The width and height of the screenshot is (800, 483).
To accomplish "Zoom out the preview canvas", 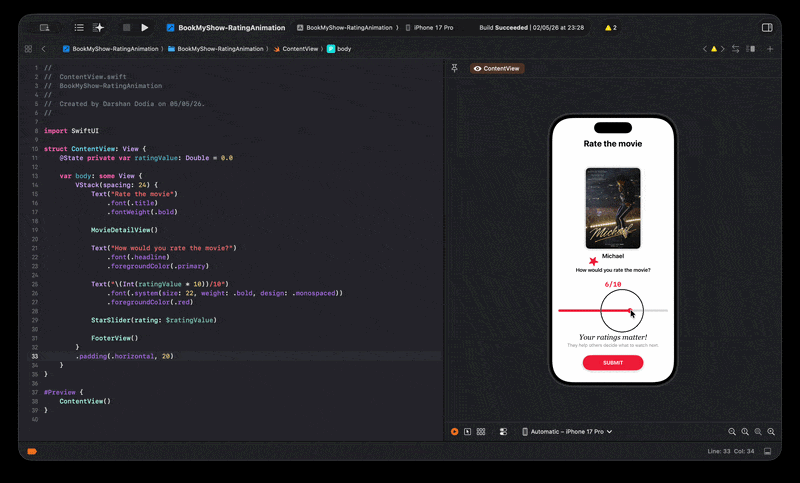I will click(732, 431).
